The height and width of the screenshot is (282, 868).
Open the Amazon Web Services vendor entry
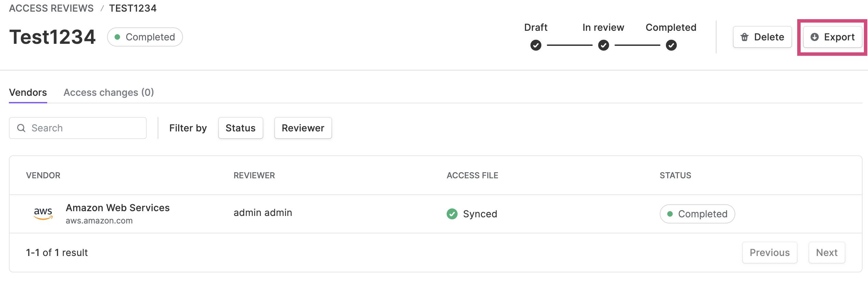(118, 208)
